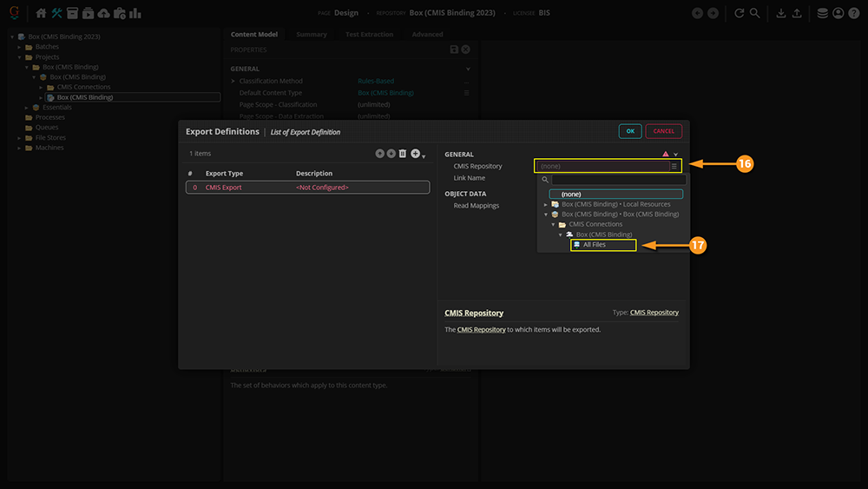868x489 pixels.
Task: Open the help question mark icon
Action: (852, 13)
